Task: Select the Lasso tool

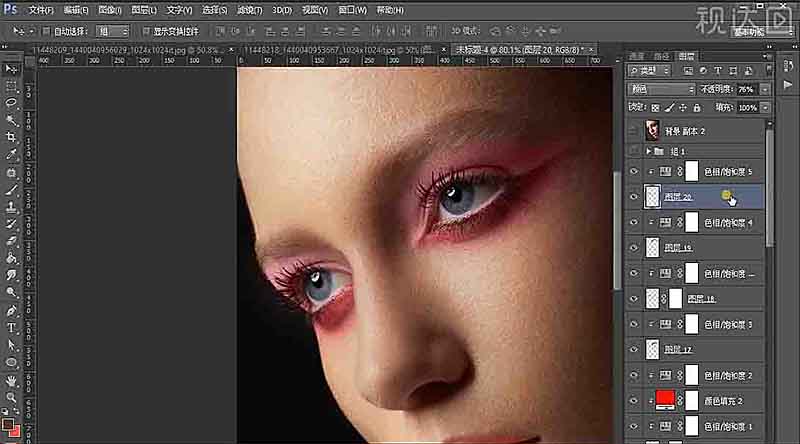Action: click(x=11, y=103)
